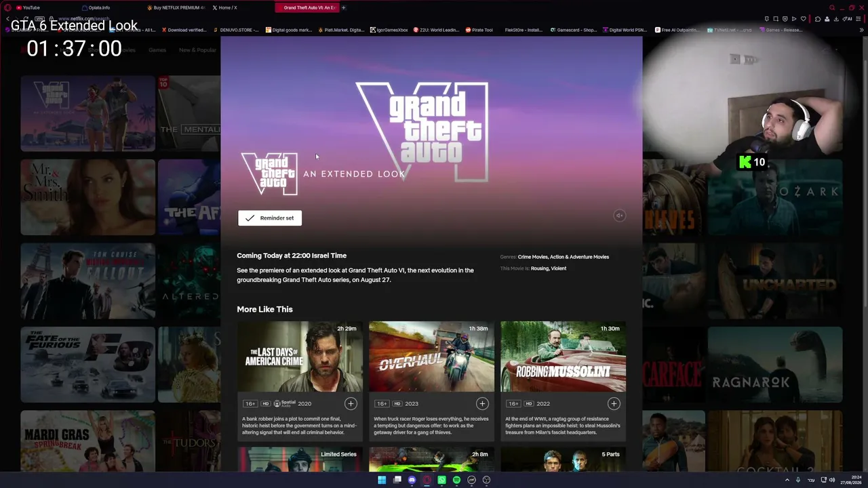Open Spotify from the taskbar
This screenshot has width=868, height=488.
tap(456, 480)
